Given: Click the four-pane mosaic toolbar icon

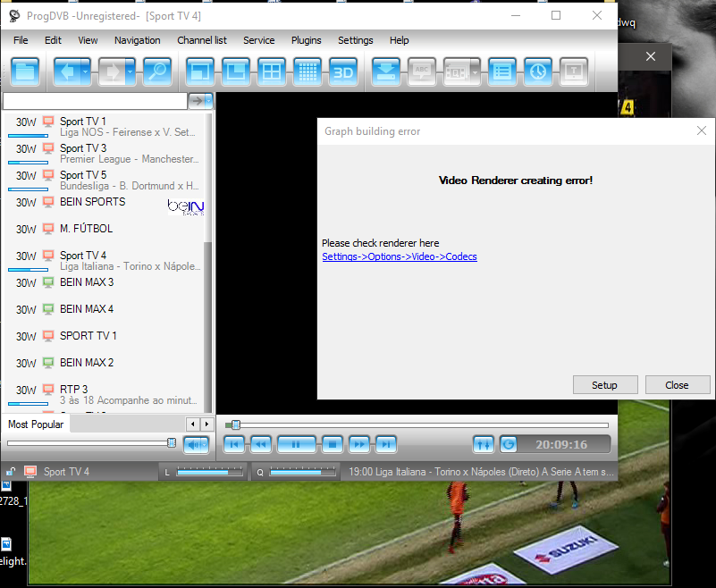Looking at the screenshot, I should tap(272, 71).
